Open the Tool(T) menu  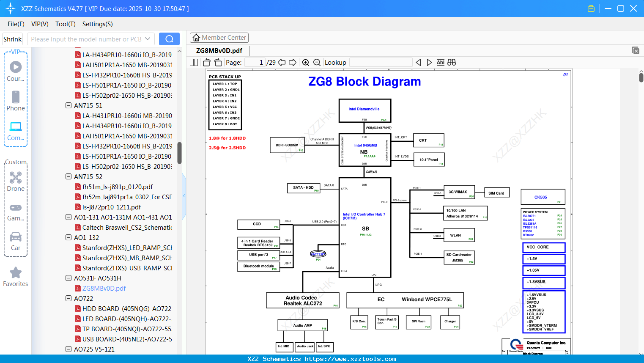pyautogui.click(x=66, y=24)
